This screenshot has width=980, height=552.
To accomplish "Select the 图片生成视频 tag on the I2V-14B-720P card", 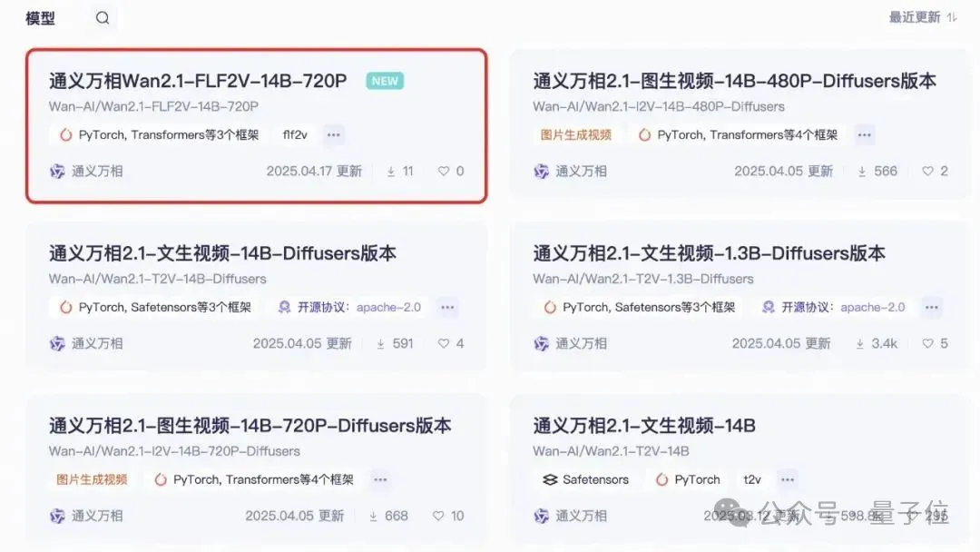I will [92, 479].
